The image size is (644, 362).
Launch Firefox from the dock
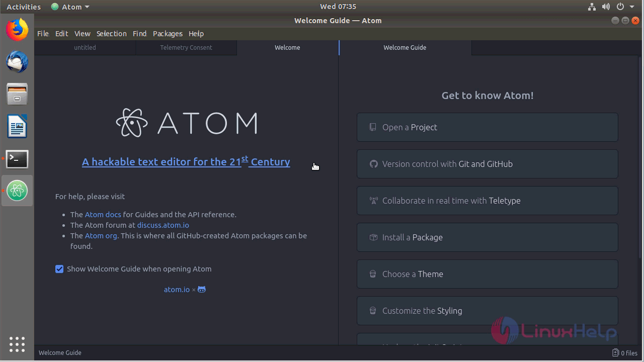[x=17, y=30]
